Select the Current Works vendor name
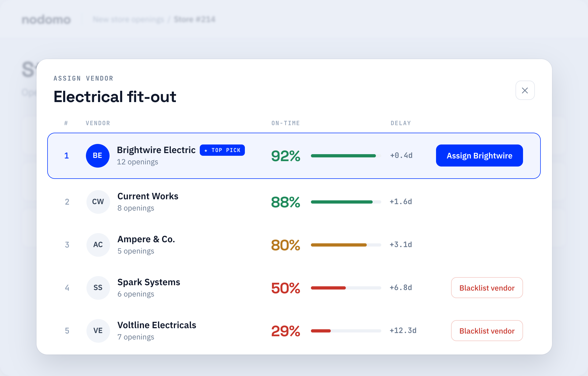The height and width of the screenshot is (376, 588). pyautogui.click(x=148, y=196)
